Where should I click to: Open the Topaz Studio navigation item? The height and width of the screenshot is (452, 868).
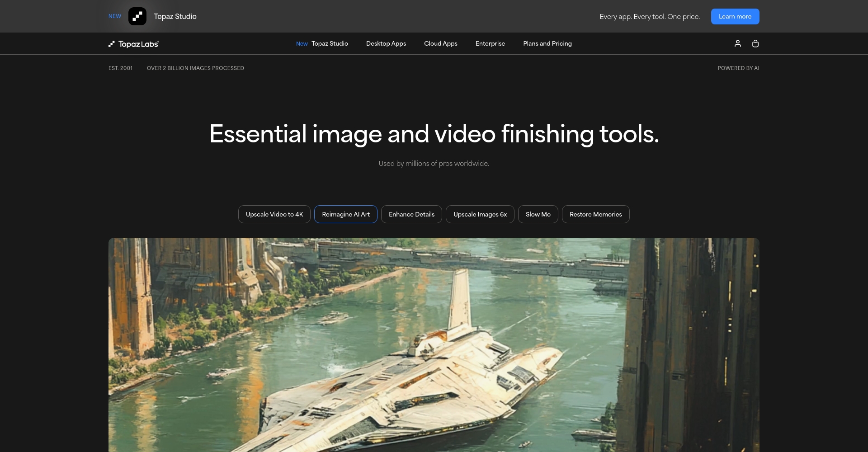[329, 43]
